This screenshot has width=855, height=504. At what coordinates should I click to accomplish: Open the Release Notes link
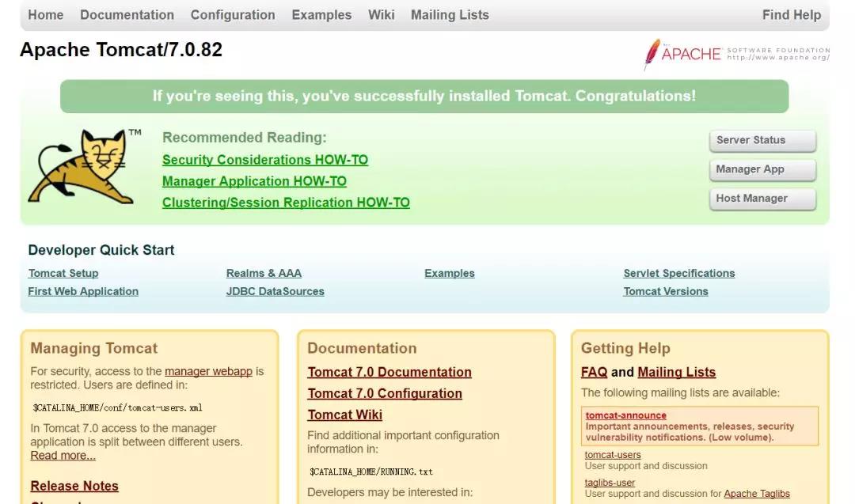[x=74, y=486]
